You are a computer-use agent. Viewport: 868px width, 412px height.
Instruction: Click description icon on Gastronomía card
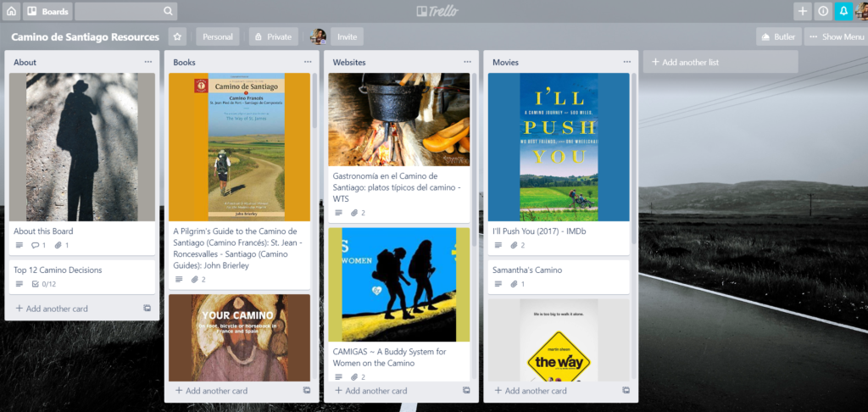338,213
